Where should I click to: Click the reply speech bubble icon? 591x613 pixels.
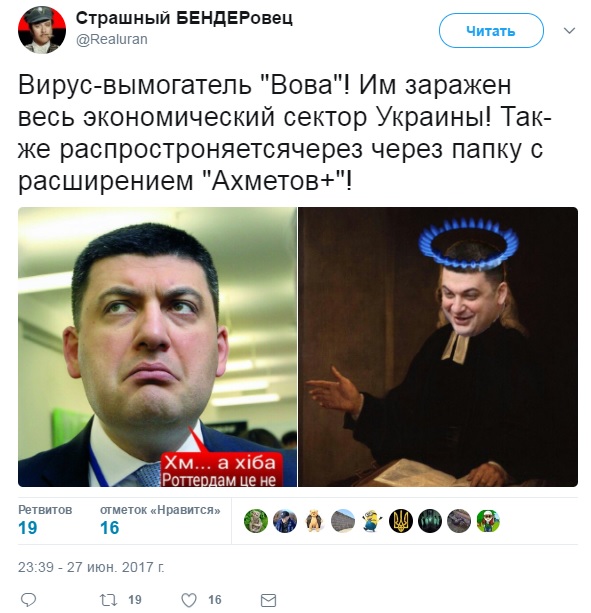pyautogui.click(x=28, y=600)
